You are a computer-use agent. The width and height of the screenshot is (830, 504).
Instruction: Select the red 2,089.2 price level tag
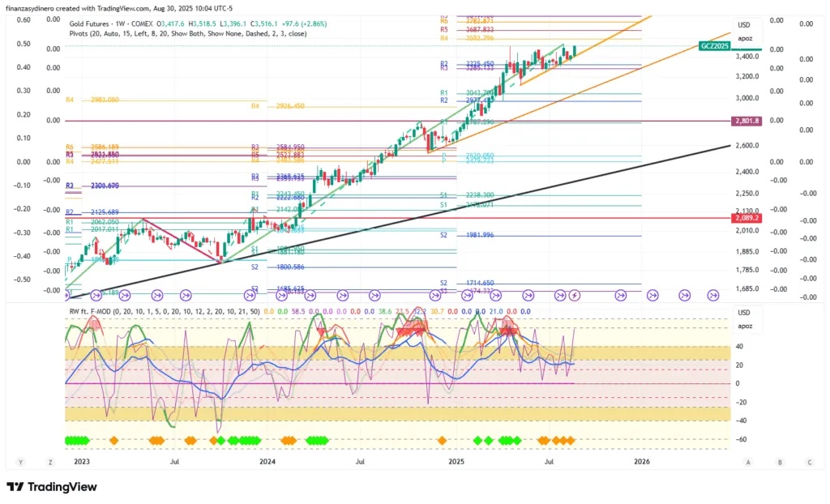click(747, 218)
